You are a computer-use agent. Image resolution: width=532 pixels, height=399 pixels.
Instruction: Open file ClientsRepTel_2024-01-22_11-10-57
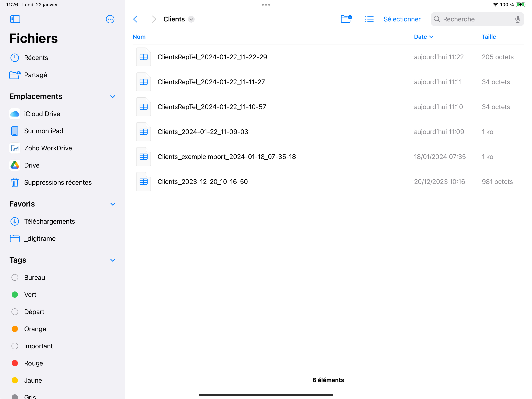pyautogui.click(x=212, y=107)
